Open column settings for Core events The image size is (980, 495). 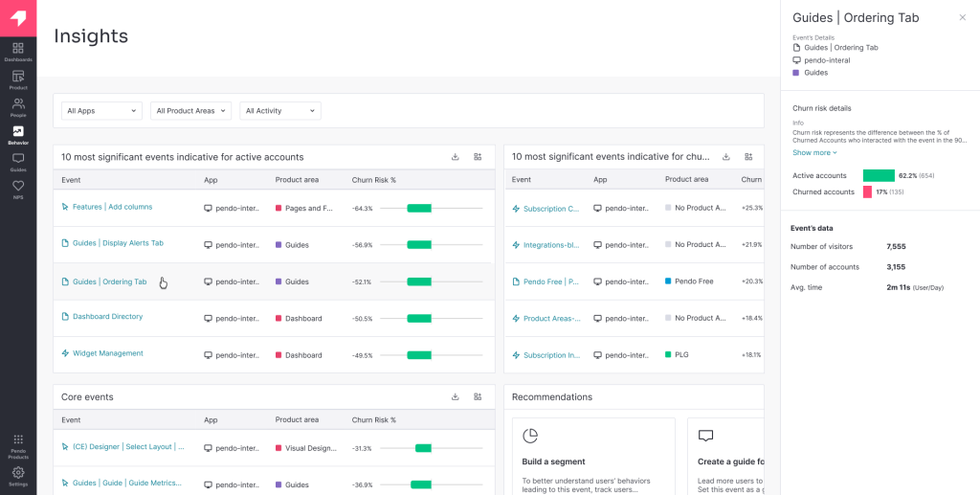click(x=478, y=397)
